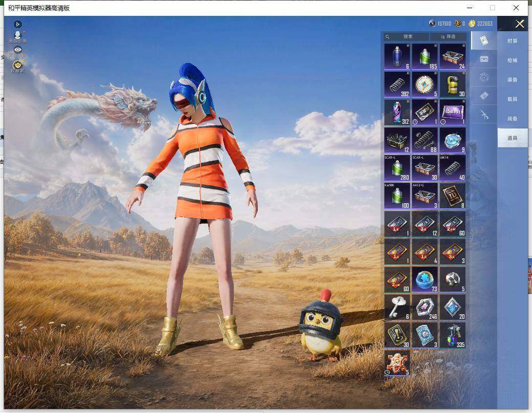Select the hexagon gem item showing 246

425,307
